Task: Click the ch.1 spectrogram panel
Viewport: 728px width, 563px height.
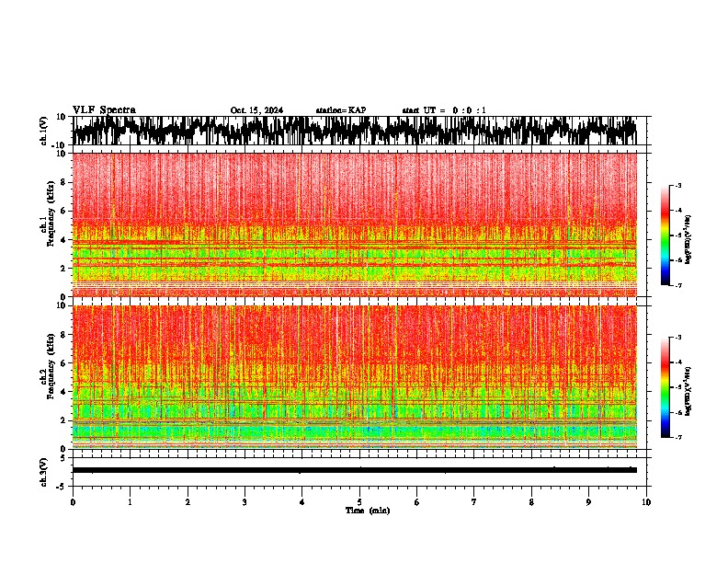Action: (355, 224)
